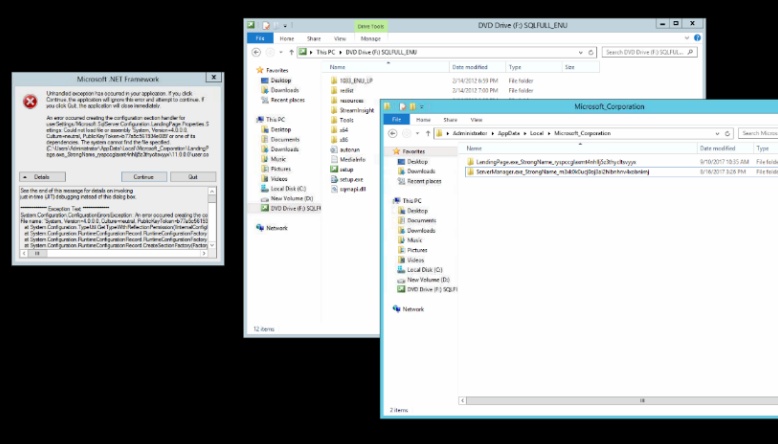Screen dimensions: 778x444
Task: Open the Home tab in Microsoft_Corporation window
Action: (x=423, y=120)
